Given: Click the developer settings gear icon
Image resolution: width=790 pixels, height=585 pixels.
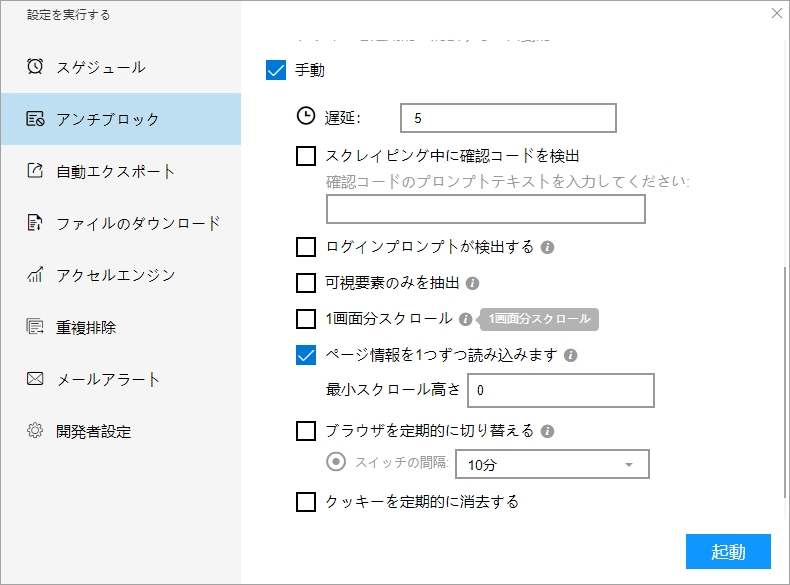Looking at the screenshot, I should [35, 431].
